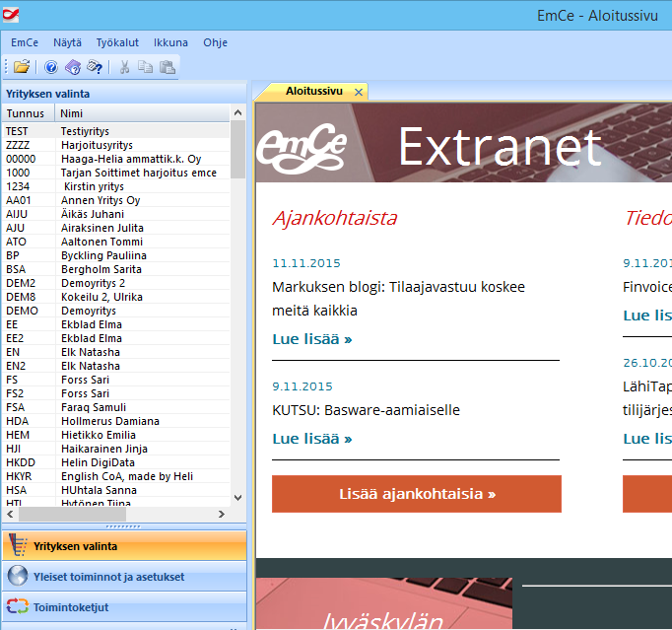672x630 pixels.
Task: Open the Yrityksen valinta navigation section
Action: click(x=125, y=545)
